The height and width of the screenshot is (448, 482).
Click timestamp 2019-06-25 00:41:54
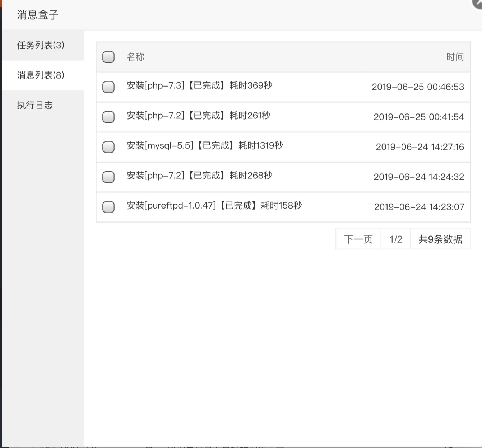click(419, 117)
